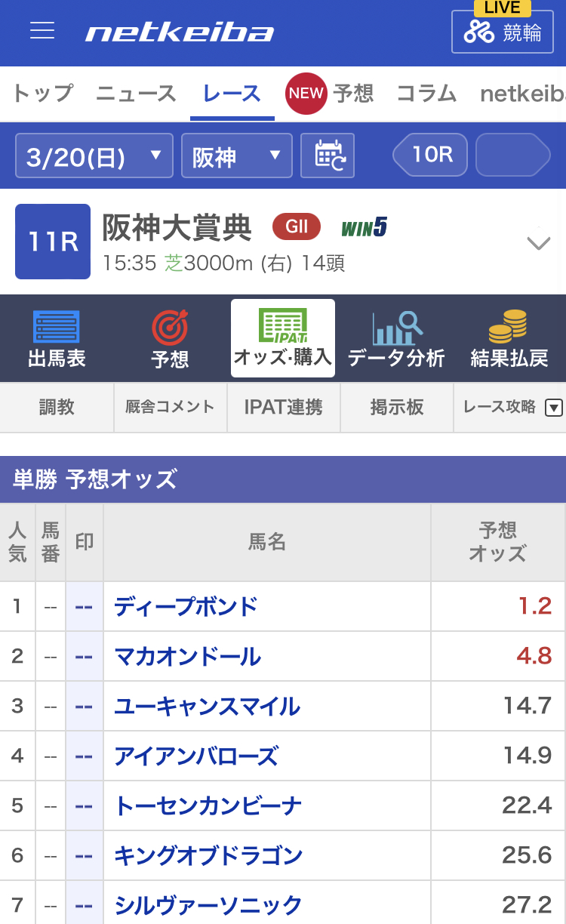The image size is (566, 924).
Task: Switch to the ニュース tab
Action: pos(136,94)
